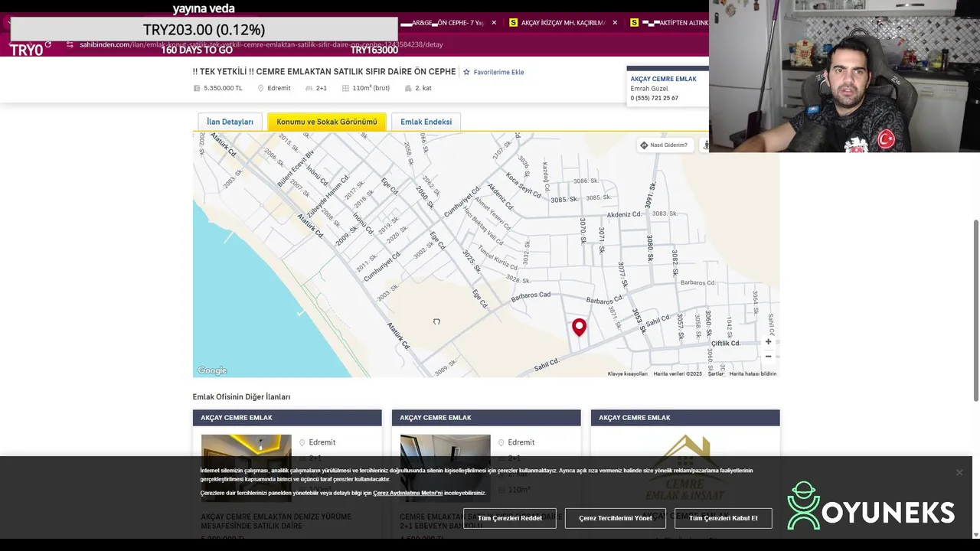Click the star icon beside Favorilerime Ekle
The image size is (980, 551).
(x=466, y=72)
